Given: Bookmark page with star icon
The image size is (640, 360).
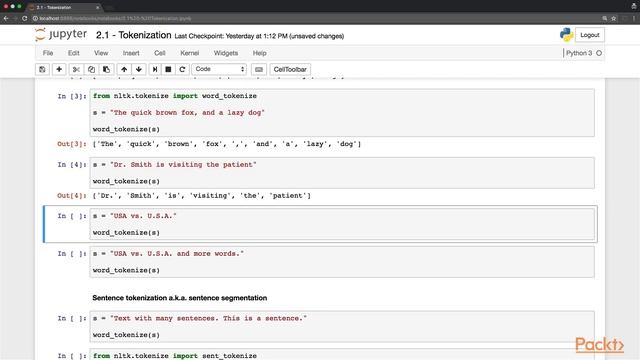Looking at the screenshot, I should tap(613, 18).
